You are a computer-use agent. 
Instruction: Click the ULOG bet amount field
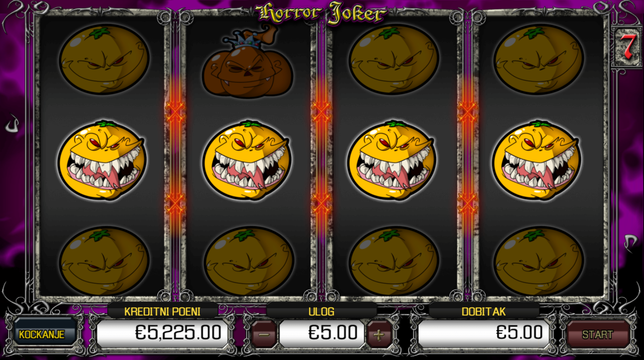[322, 333]
